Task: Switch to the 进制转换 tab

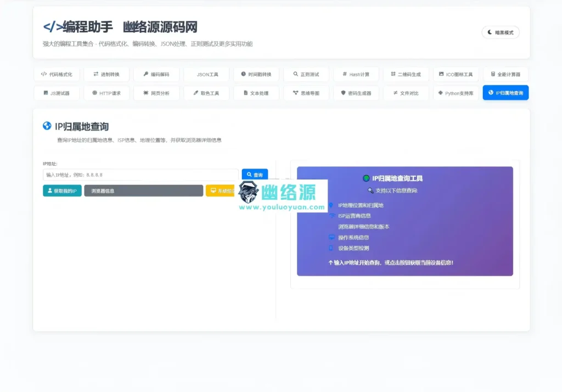Action: [x=106, y=74]
